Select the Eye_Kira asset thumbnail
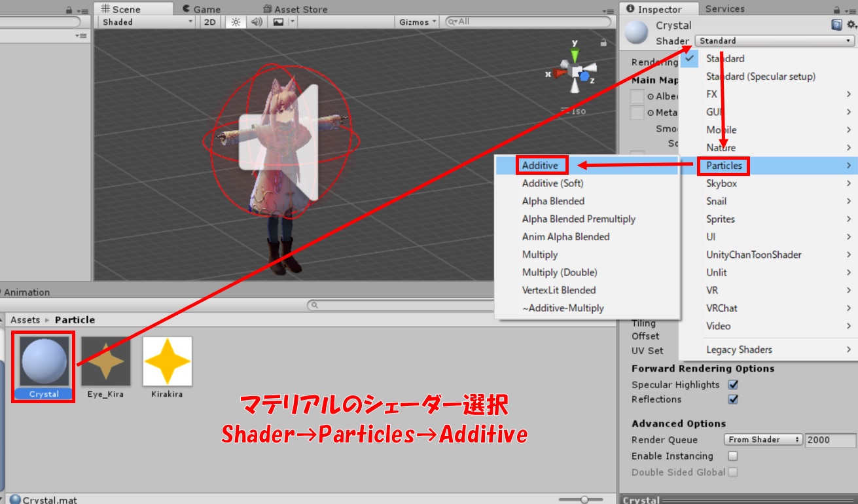 105,362
